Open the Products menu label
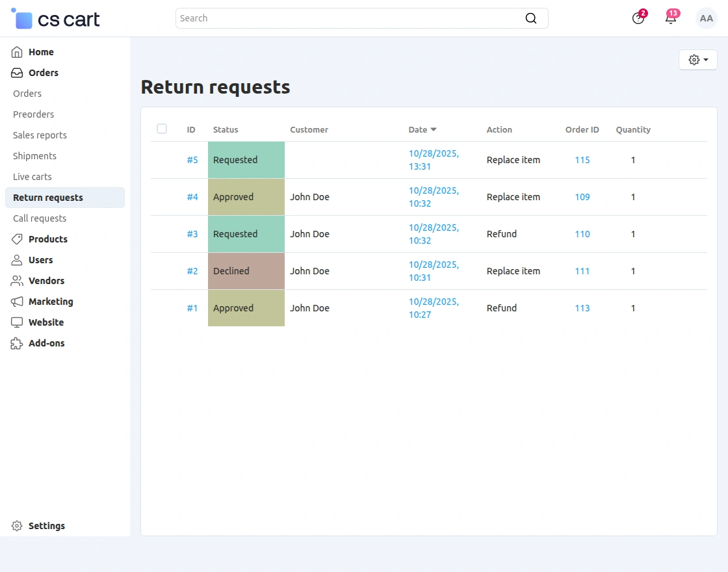Image resolution: width=728 pixels, height=572 pixels. [48, 239]
